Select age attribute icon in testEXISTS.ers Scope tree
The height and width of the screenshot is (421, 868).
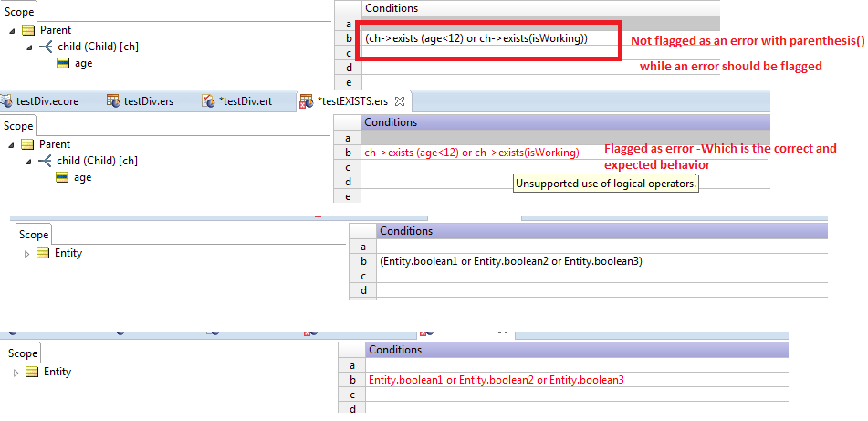tap(63, 177)
